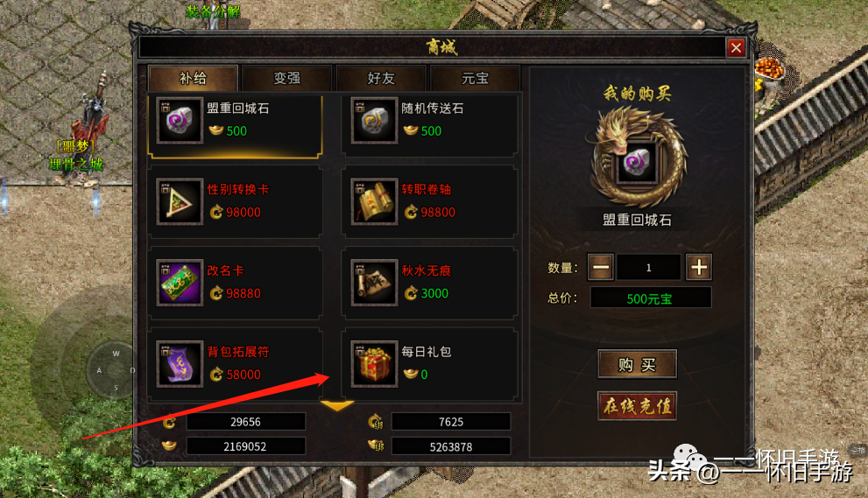Choose the 性别转换卡 triangle card icon
868x498 pixels.
pos(180,201)
